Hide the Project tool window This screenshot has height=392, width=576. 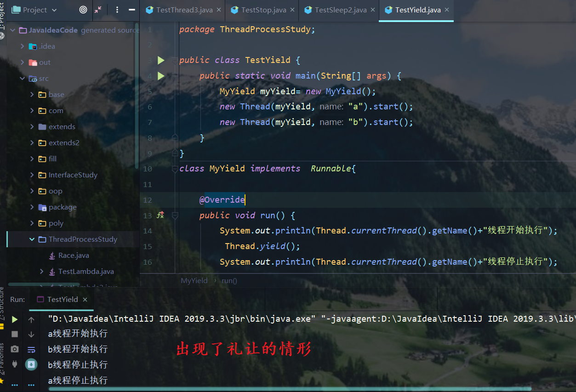point(132,10)
